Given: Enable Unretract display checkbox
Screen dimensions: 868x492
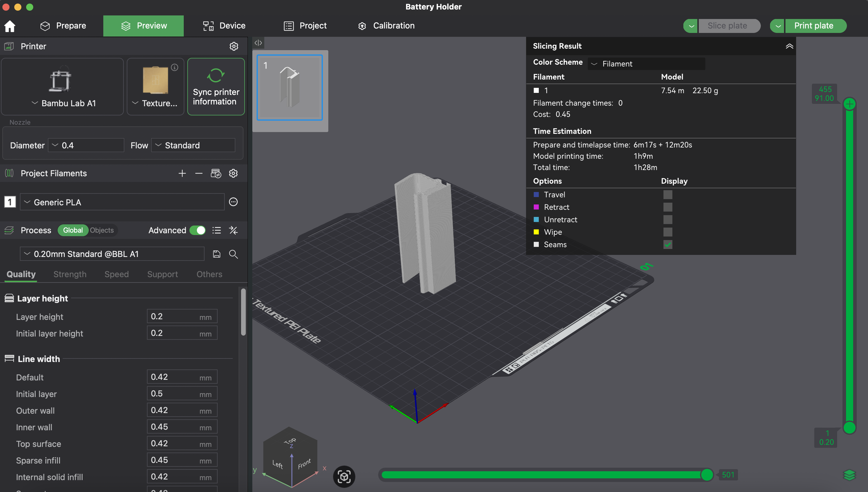Looking at the screenshot, I should (668, 220).
